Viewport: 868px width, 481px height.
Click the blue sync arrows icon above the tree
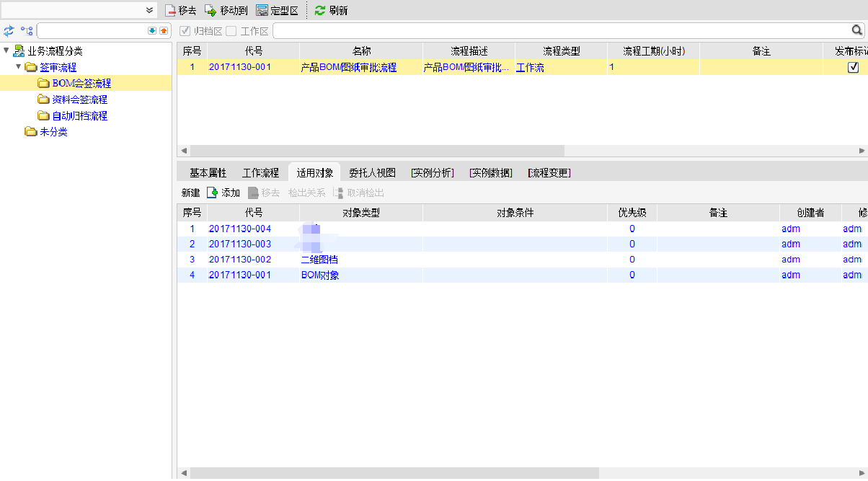tap(9, 31)
